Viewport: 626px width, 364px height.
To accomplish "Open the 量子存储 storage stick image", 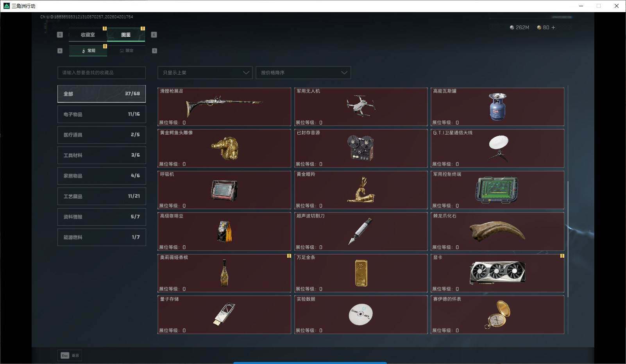I will point(224,314).
